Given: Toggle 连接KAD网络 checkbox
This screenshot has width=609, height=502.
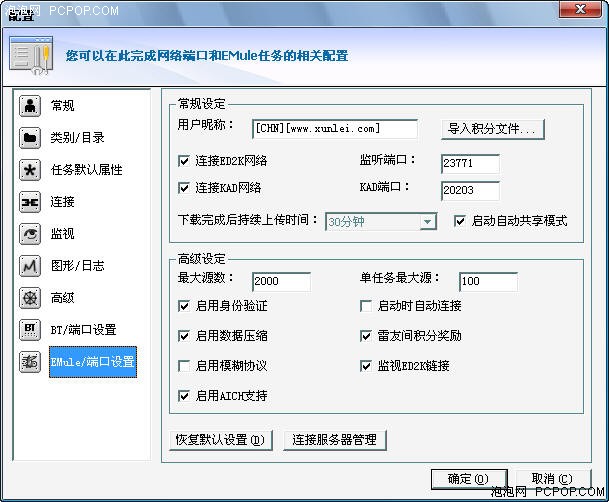Looking at the screenshot, I should point(184,188).
